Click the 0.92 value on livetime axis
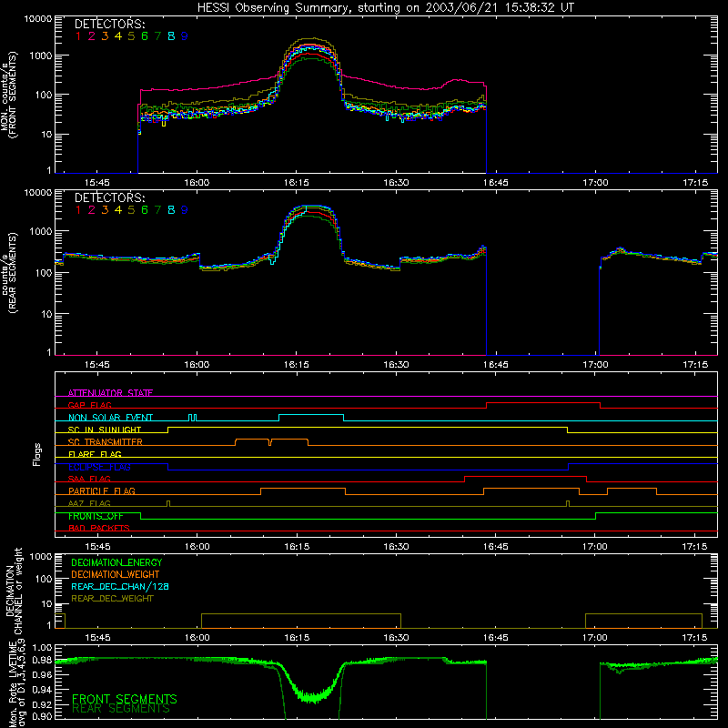Screen dimensions: 728x728 43,703
